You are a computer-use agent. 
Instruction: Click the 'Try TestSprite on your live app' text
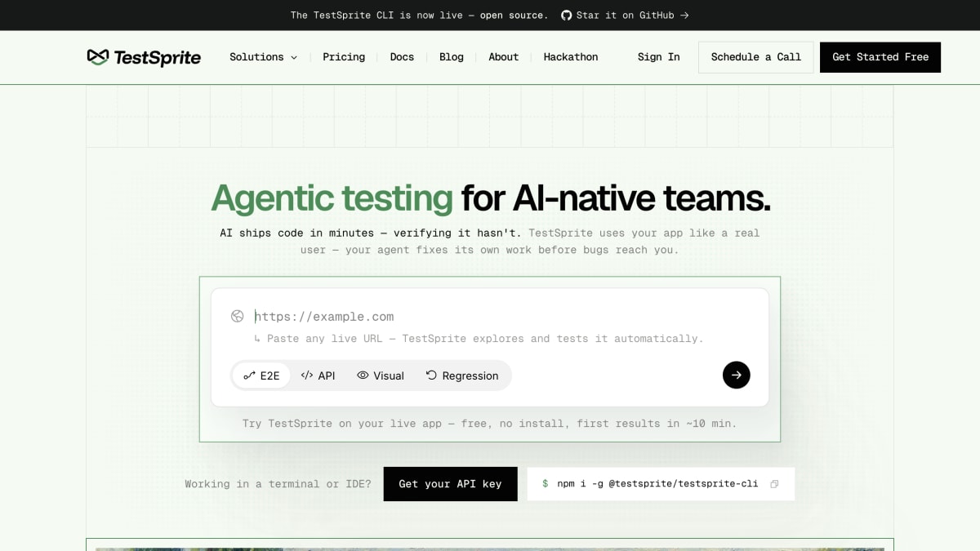[x=490, y=424]
